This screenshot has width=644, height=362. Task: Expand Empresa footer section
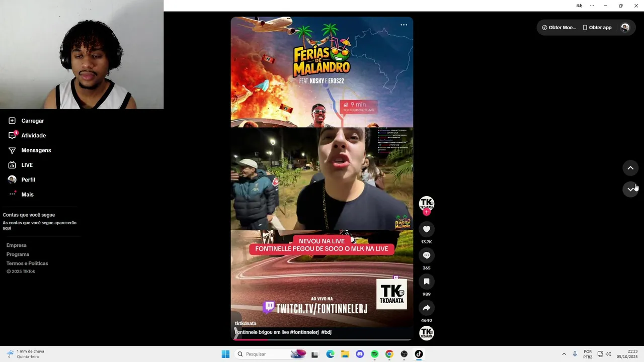[x=17, y=245]
